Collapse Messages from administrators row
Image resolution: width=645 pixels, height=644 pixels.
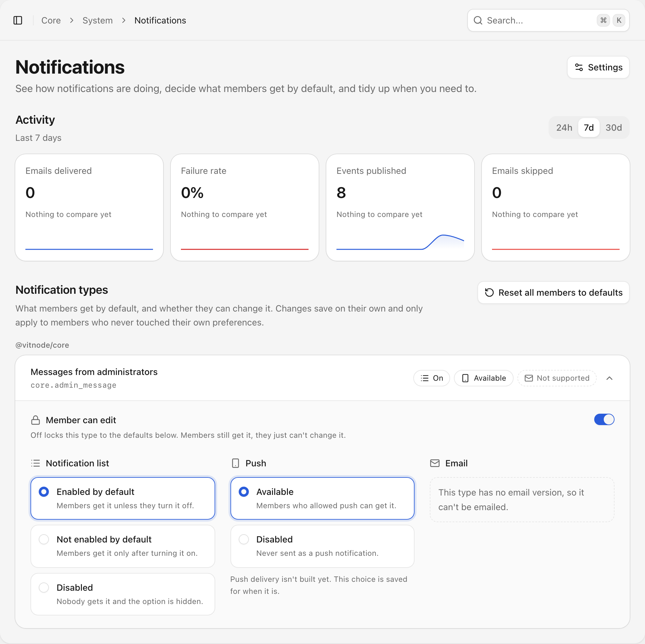click(609, 378)
